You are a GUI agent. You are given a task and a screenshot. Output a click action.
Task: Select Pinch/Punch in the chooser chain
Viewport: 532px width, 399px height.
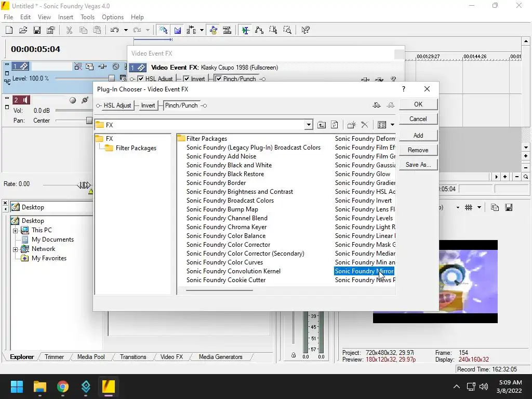[x=181, y=105]
